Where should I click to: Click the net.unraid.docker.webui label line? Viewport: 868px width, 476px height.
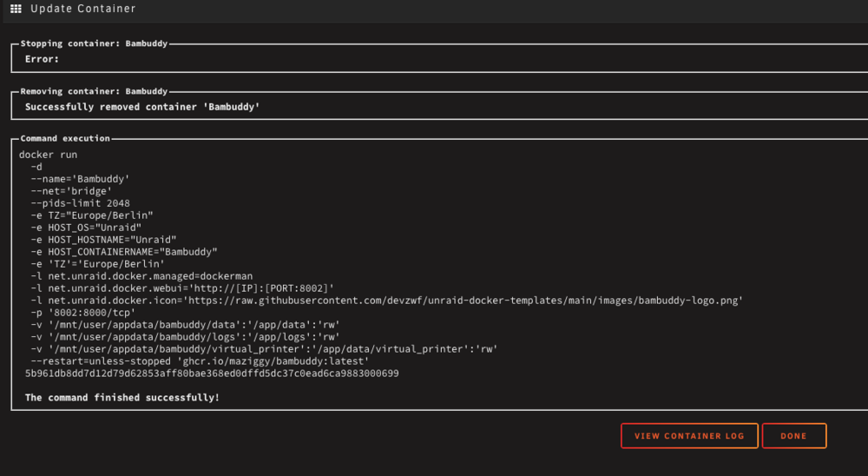pyautogui.click(x=182, y=288)
